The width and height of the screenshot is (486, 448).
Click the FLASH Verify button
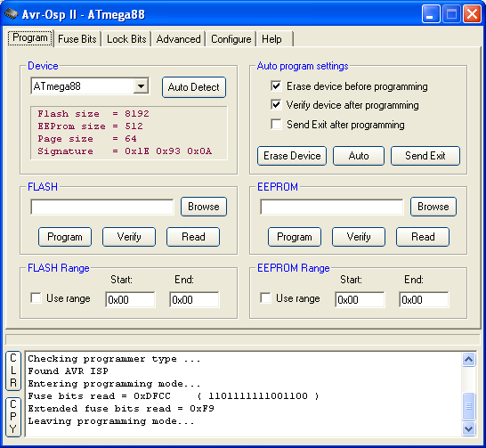click(x=129, y=237)
